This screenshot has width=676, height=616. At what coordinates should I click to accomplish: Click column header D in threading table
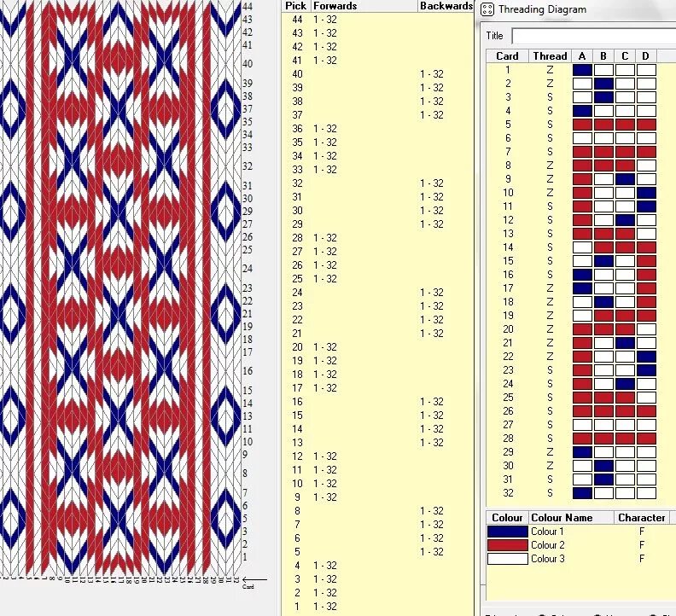pos(645,56)
